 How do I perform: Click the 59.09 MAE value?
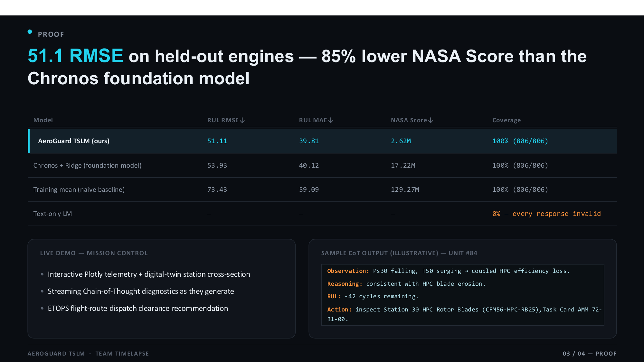(x=309, y=190)
